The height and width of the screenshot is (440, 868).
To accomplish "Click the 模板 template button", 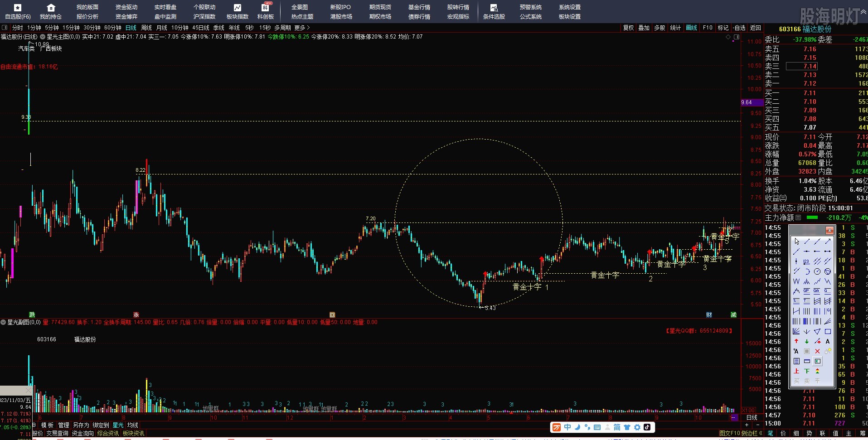I will 47,425.
